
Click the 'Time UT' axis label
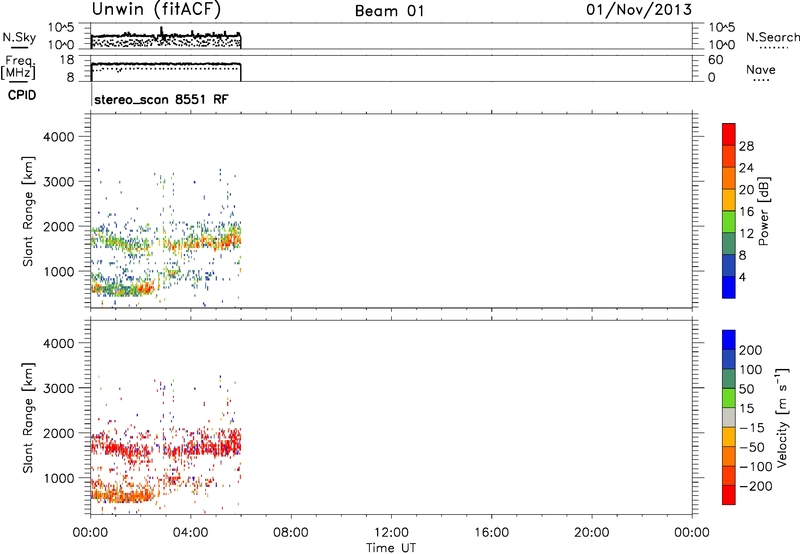coord(391,547)
